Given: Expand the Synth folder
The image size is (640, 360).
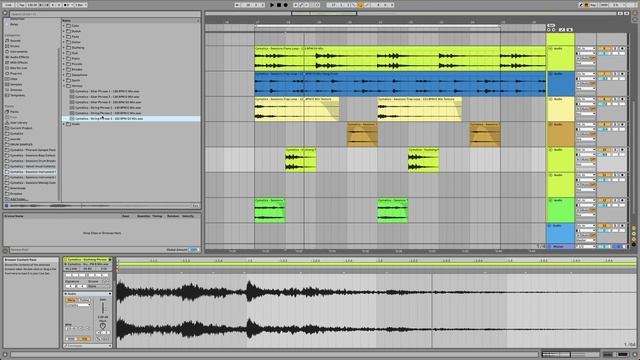Looking at the screenshot, I should pos(64,80).
